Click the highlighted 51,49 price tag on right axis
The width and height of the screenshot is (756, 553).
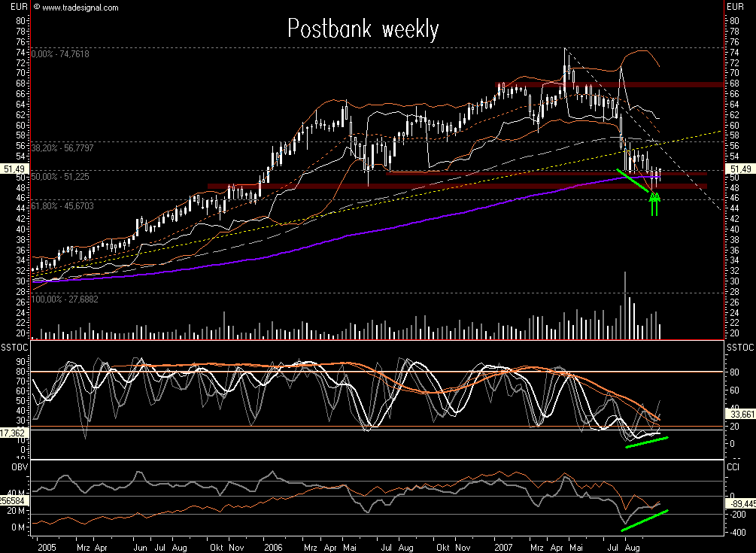(742, 170)
